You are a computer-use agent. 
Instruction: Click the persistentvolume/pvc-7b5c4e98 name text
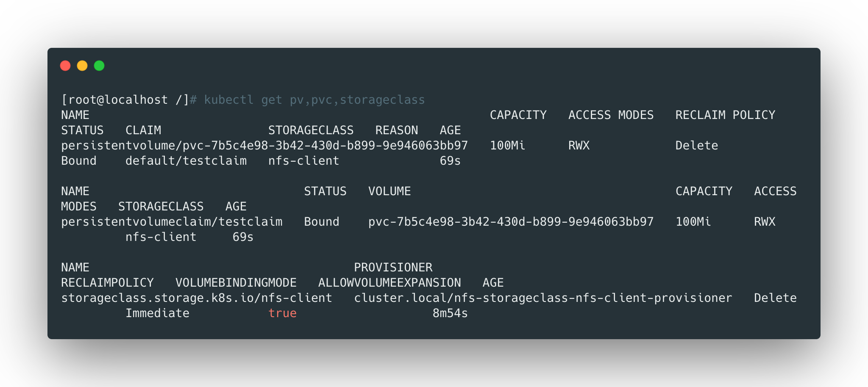point(264,146)
